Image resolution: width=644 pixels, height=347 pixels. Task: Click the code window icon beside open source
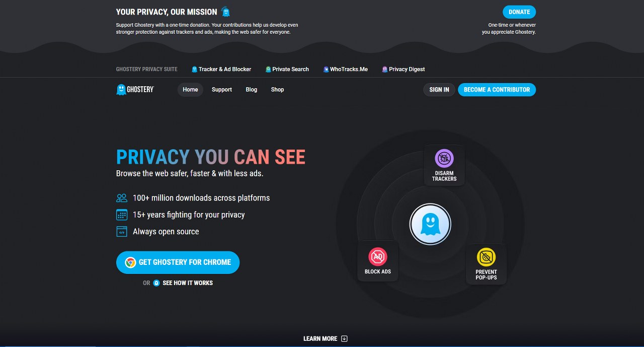122,232
